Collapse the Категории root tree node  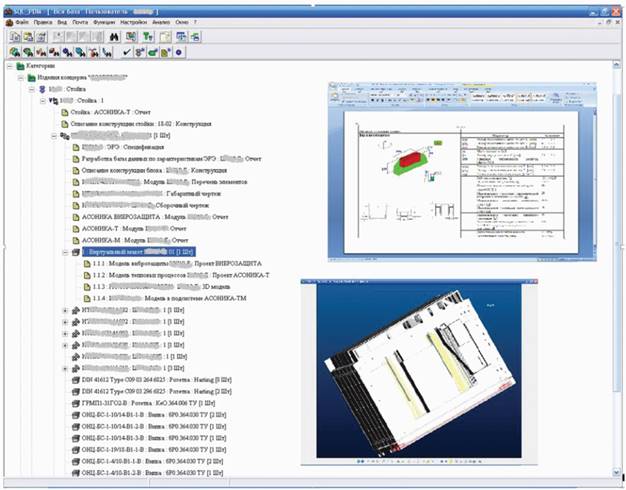point(9,66)
